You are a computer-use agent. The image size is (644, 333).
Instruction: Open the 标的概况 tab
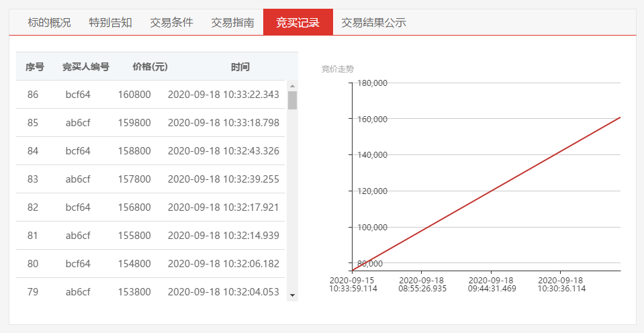tap(49, 22)
